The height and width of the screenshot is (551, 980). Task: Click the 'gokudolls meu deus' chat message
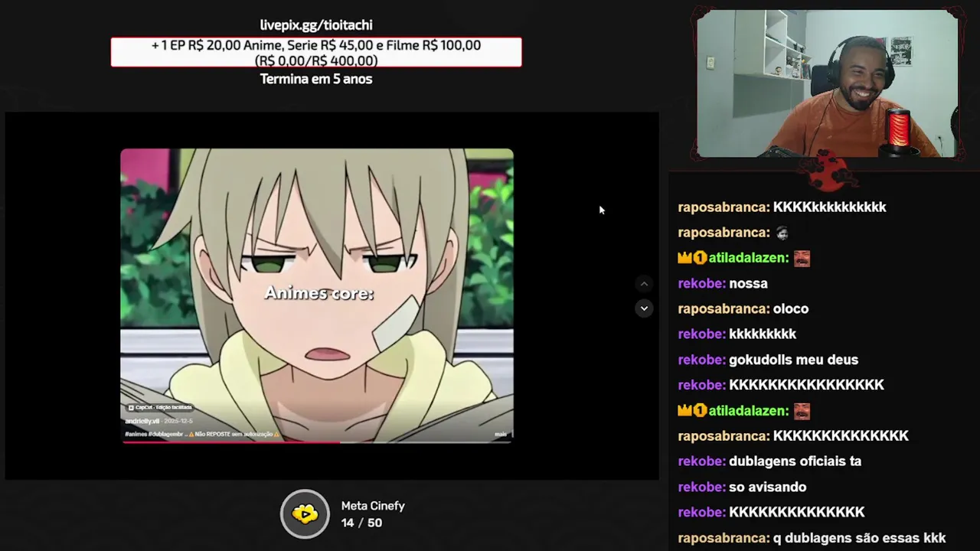click(x=768, y=360)
